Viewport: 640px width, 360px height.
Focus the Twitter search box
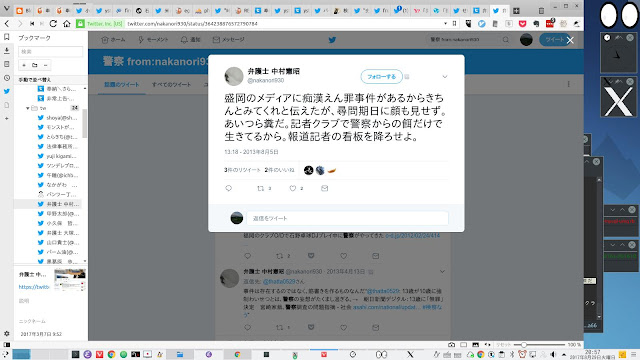(x=468, y=40)
